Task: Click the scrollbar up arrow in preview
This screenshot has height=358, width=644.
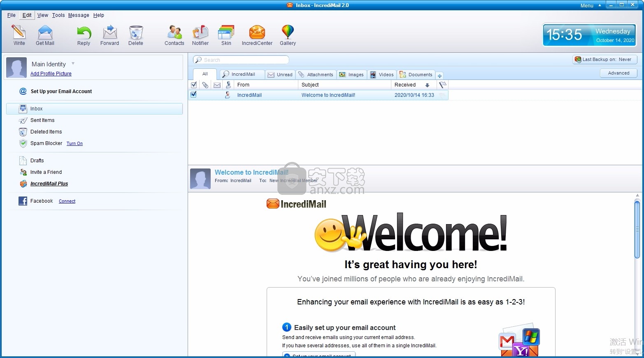Action: (x=637, y=195)
